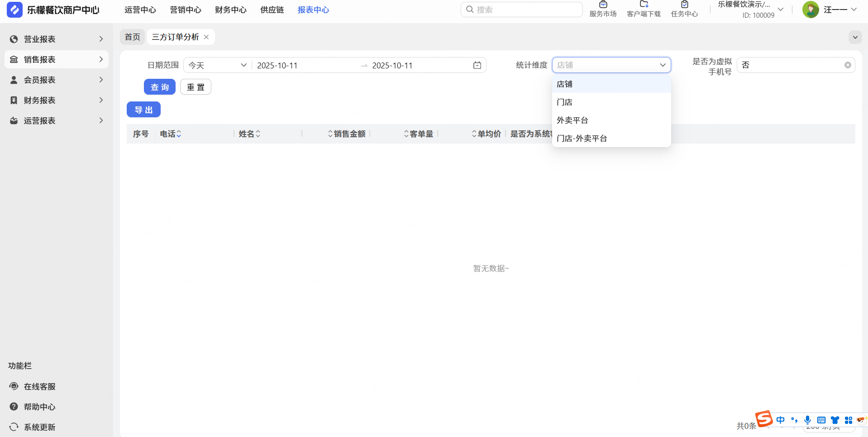Click the 服务市场 icon
This screenshot has height=437, width=868.
coord(603,5)
